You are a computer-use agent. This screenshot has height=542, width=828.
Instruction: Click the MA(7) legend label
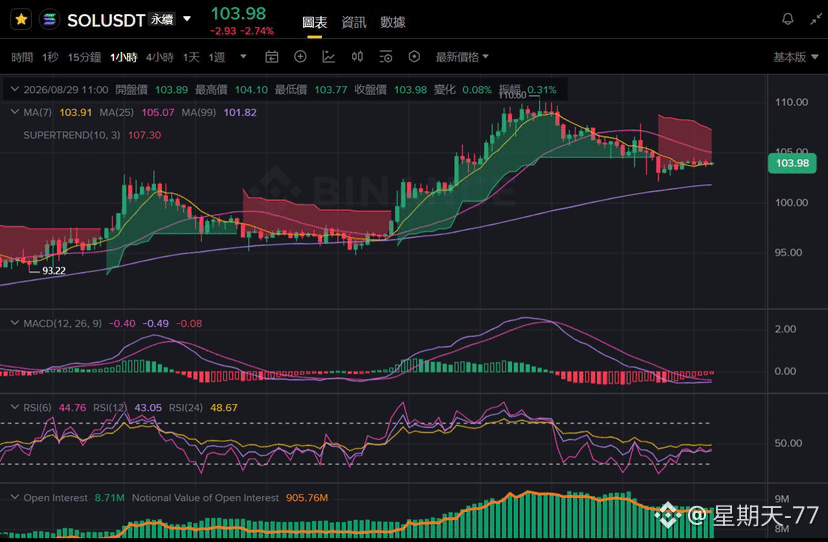tap(37, 113)
